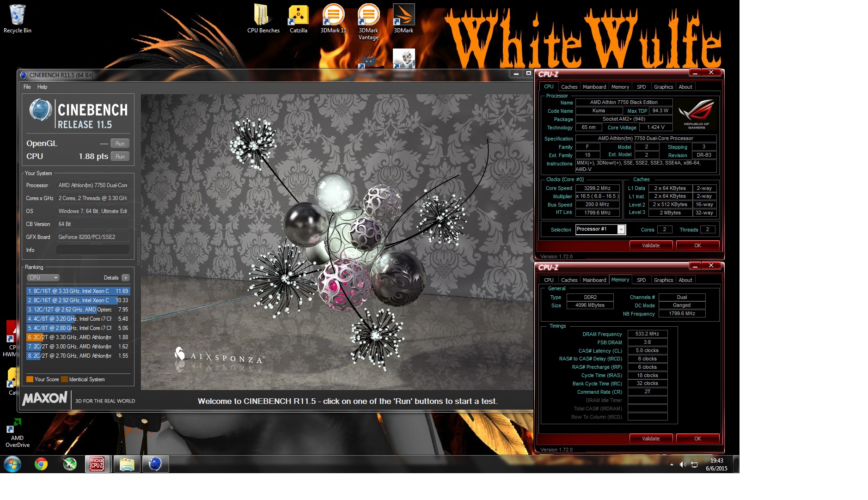Viewport: 868px width, 500px height.
Task: Click the ROG CPU-Z taskbar icon
Action: click(97, 463)
